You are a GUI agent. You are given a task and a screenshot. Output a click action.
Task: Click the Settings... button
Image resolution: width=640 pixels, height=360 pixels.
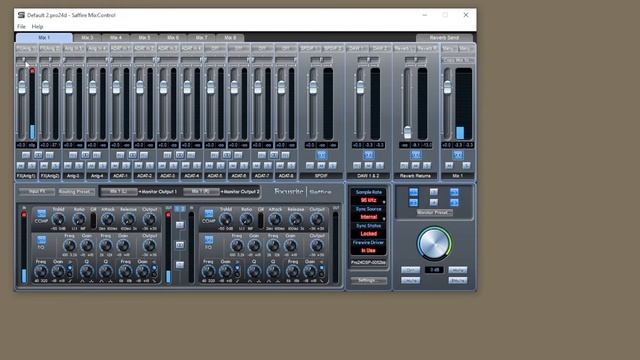coord(369,281)
